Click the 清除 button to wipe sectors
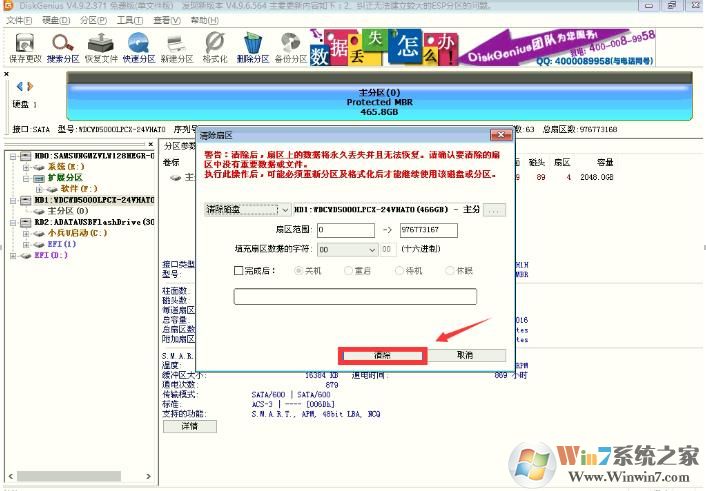Image resolution: width=706 pixels, height=491 pixels. coord(383,355)
